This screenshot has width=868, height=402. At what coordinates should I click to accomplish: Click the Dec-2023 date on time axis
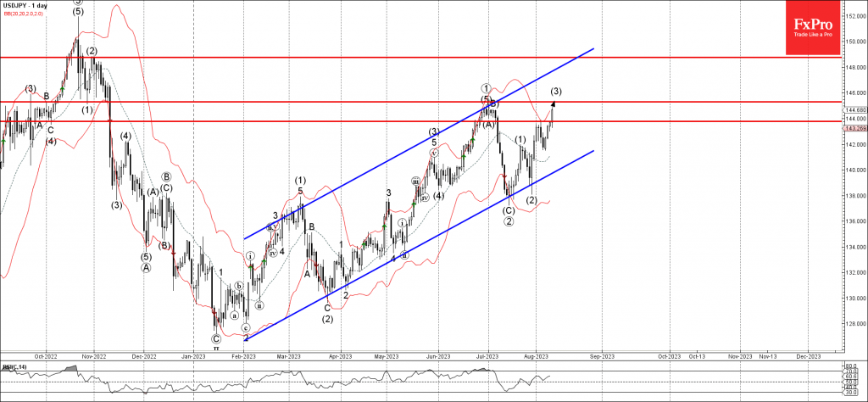coord(808,357)
